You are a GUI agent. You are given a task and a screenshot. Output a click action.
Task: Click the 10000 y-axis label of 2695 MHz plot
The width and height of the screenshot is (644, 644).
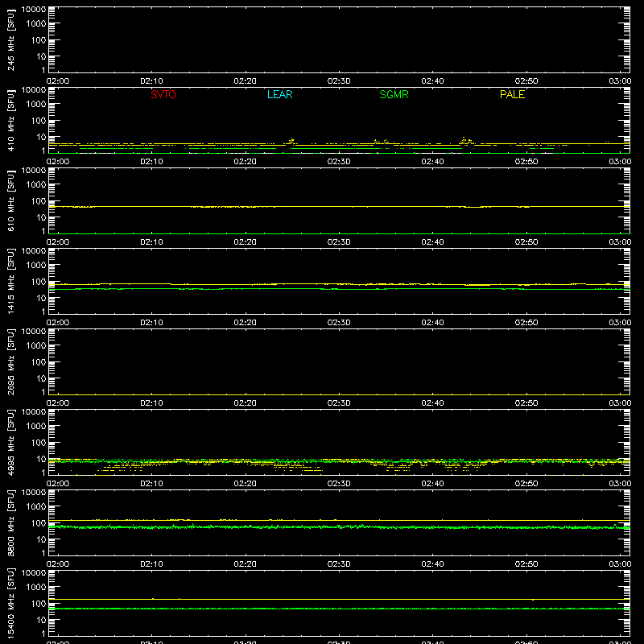click(34, 332)
